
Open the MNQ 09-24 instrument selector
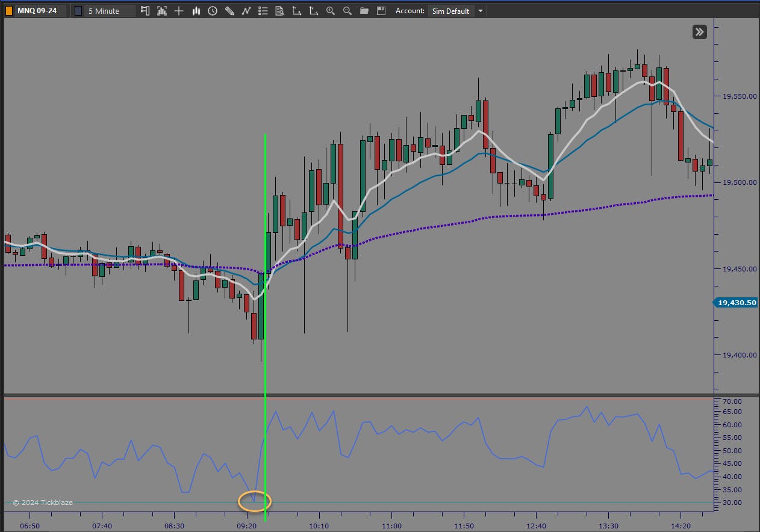point(41,11)
